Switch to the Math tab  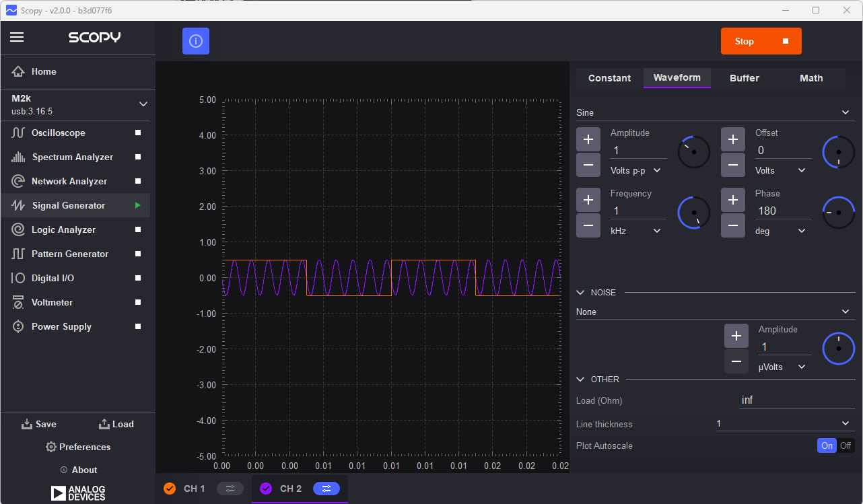(x=811, y=78)
